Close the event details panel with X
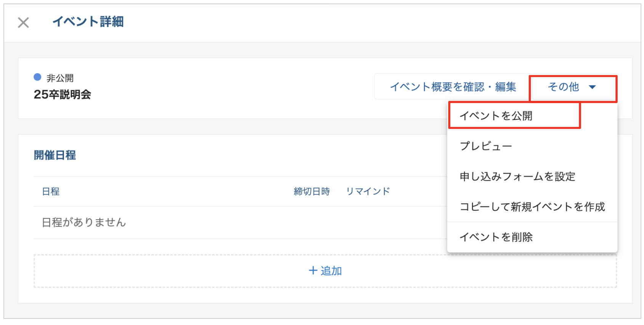This screenshot has width=644, height=325. coord(23,22)
